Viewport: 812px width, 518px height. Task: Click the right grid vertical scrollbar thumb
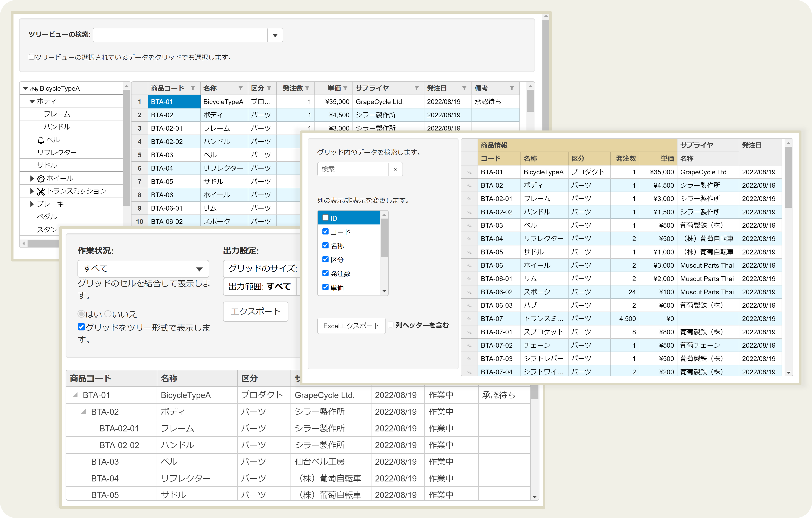pyautogui.click(x=788, y=177)
